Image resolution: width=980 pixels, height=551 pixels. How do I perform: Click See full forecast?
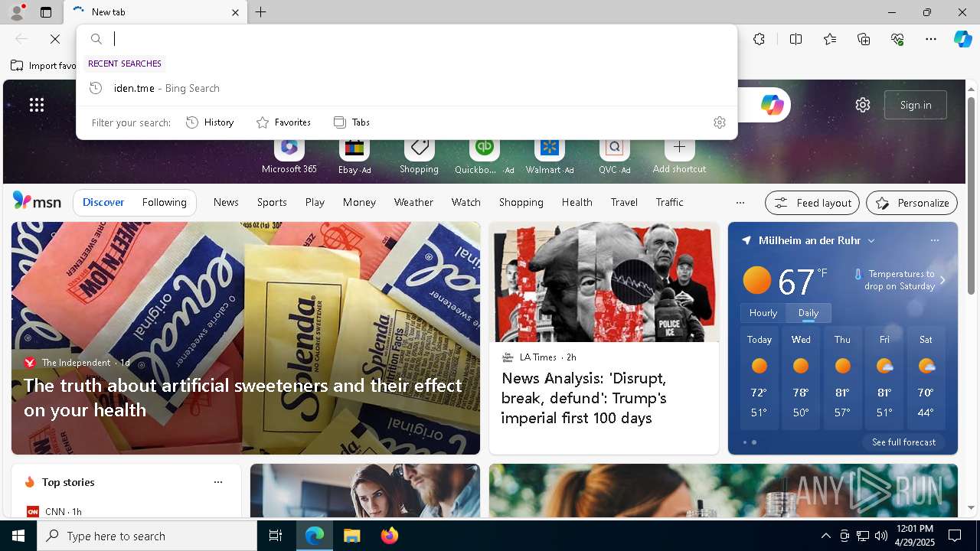tap(903, 442)
